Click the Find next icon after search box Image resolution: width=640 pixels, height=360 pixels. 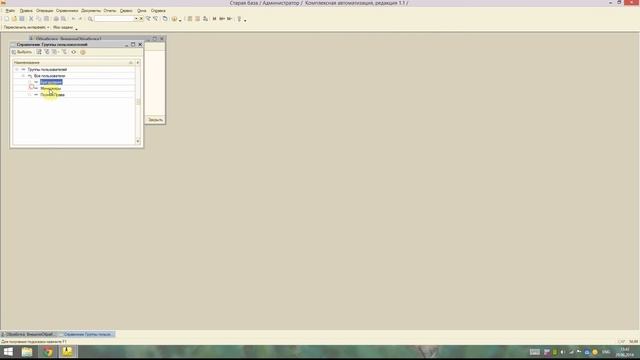(x=149, y=19)
